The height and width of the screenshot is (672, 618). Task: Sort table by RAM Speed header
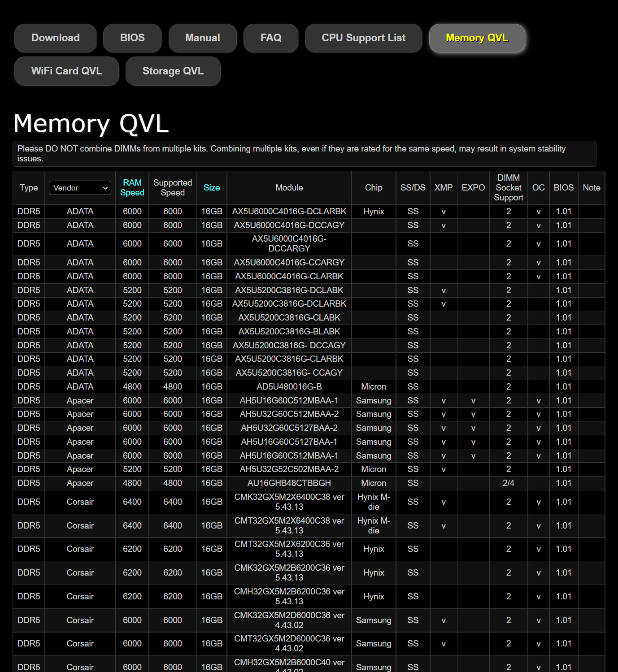pos(132,188)
